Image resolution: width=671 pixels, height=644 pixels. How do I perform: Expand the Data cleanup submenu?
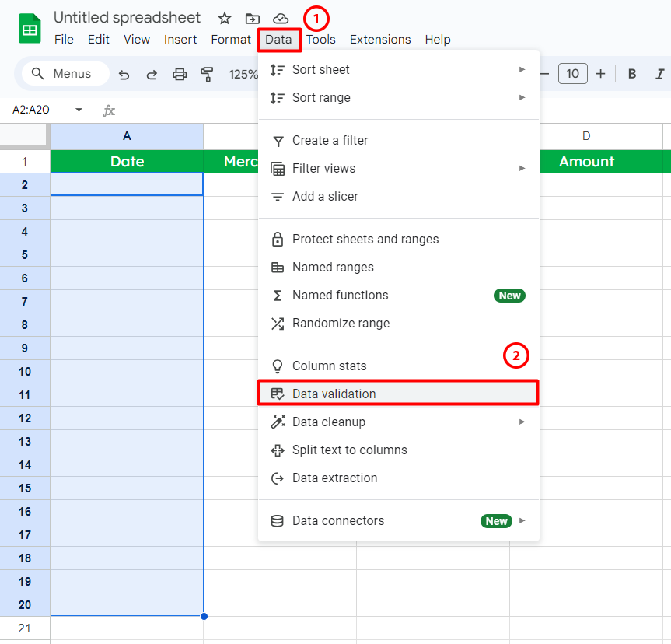pyautogui.click(x=398, y=422)
